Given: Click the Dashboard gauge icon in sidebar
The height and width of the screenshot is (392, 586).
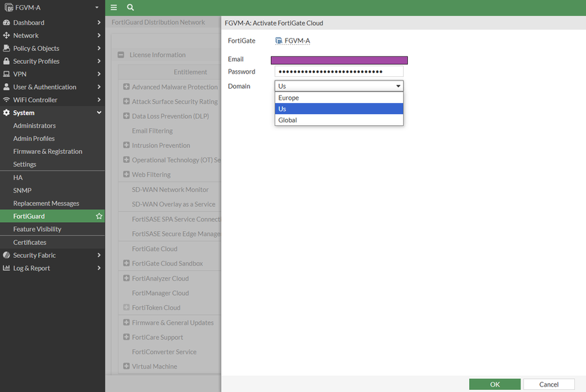Looking at the screenshot, I should pyautogui.click(x=7, y=23).
